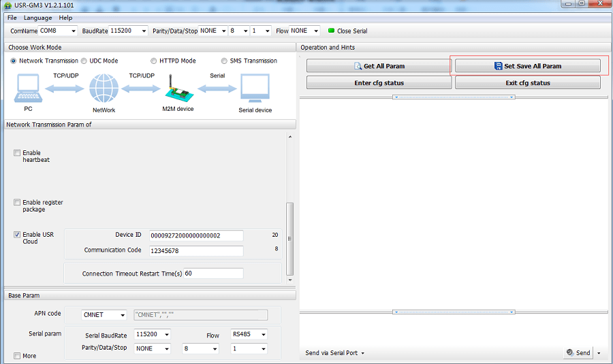Click Get All Param button
Viewport: 613px width, 364px height.
click(x=379, y=66)
